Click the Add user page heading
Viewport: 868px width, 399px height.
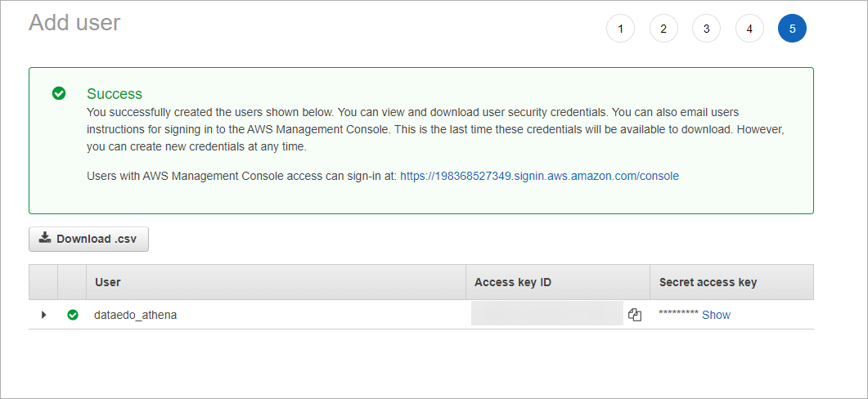tap(74, 23)
